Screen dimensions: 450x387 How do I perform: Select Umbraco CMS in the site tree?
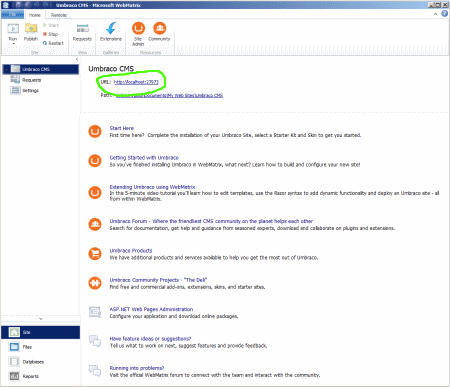click(x=41, y=69)
